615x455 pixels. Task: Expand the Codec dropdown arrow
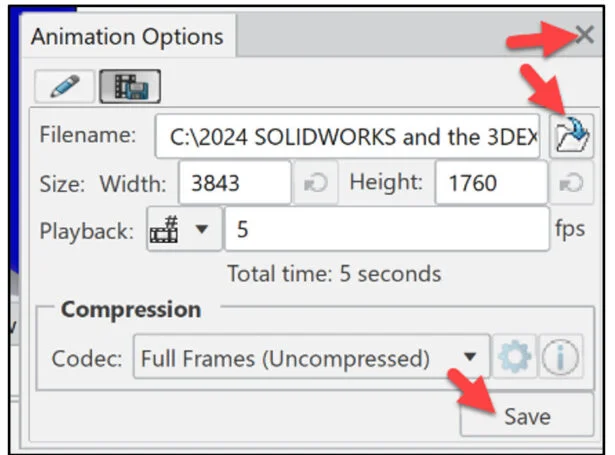469,359
